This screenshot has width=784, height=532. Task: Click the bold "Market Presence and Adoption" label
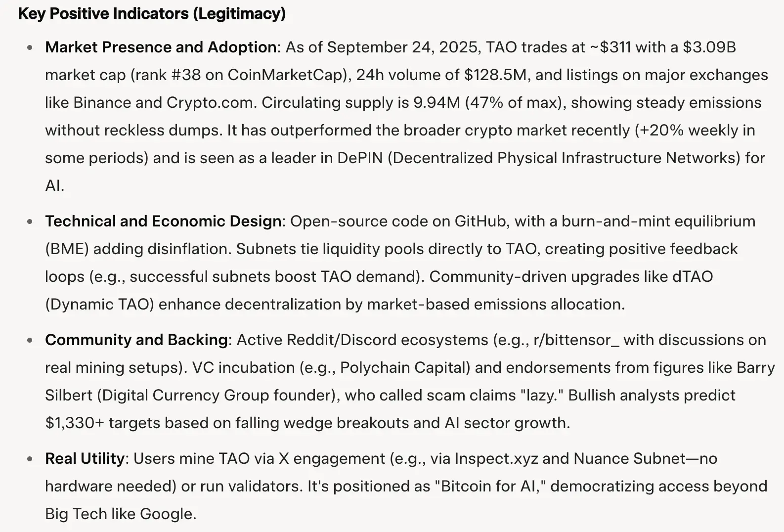click(161, 47)
